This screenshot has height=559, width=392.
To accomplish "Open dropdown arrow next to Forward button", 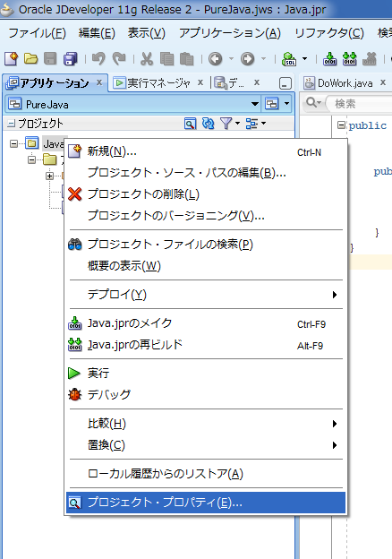I will [263, 58].
